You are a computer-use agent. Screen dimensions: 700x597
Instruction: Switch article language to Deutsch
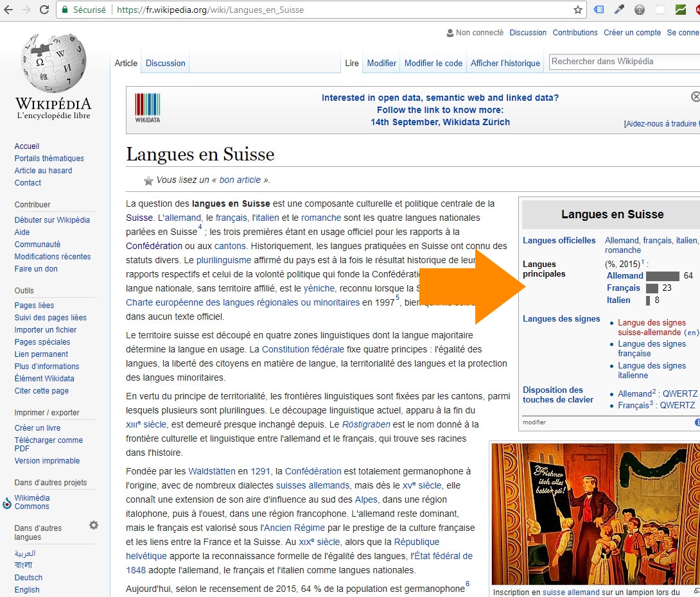[28, 578]
